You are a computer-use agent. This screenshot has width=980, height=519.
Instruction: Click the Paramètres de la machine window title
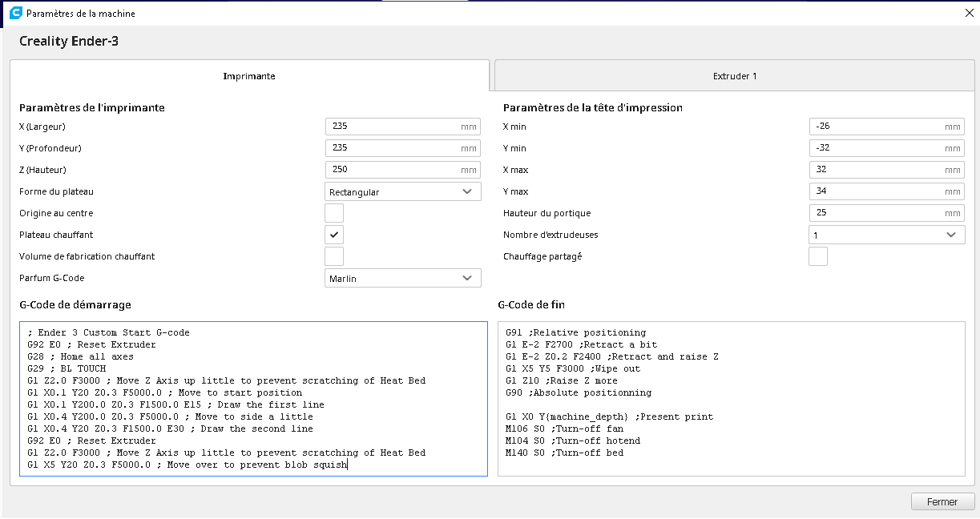click(81, 14)
